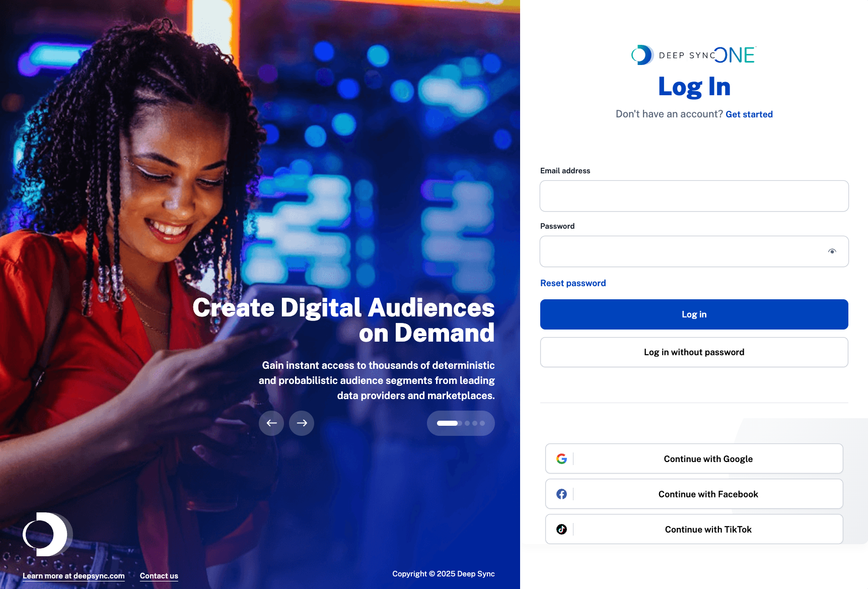Open Learn more at deepsync.com link
The image size is (868, 589).
click(74, 576)
